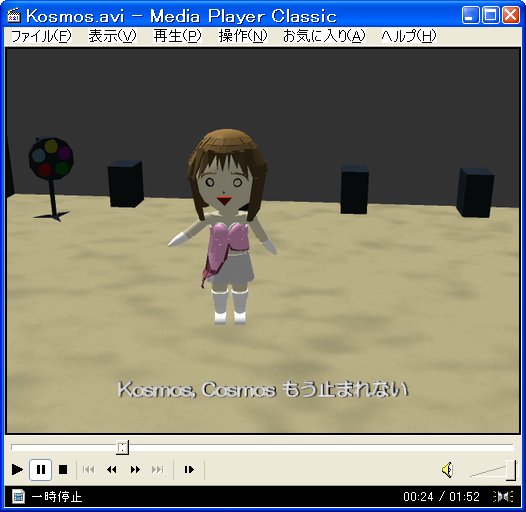Viewport: 526px width, 512px height.
Task: Mute audio with the speaker icon
Action: point(448,469)
